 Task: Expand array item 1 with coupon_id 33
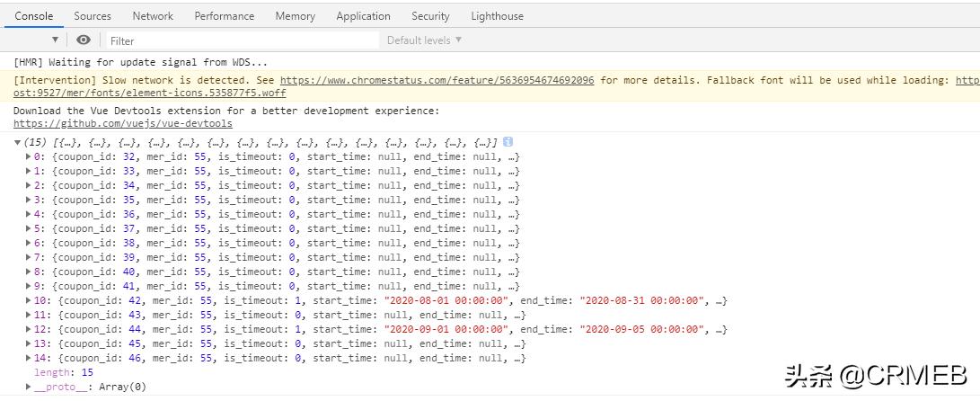click(x=28, y=171)
